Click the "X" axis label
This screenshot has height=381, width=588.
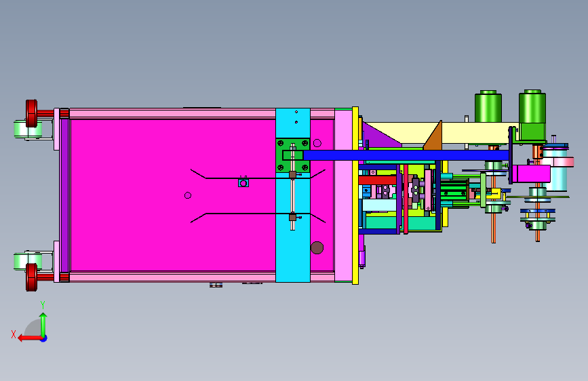14,334
